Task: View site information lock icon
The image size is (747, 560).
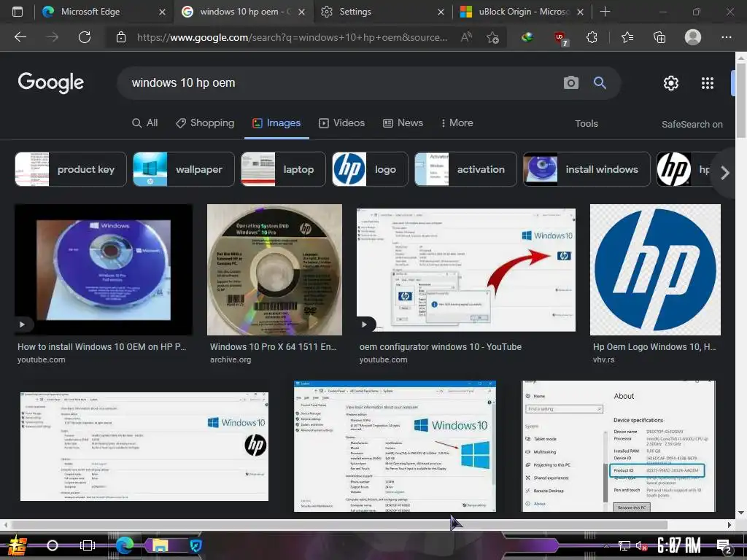Action: pyautogui.click(x=121, y=37)
